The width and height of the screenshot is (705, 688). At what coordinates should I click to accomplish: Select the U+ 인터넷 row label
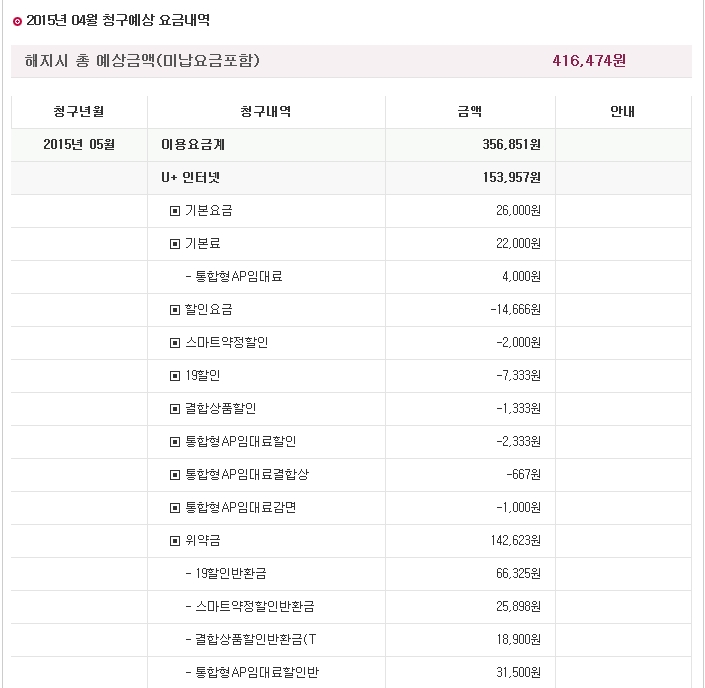(193, 178)
